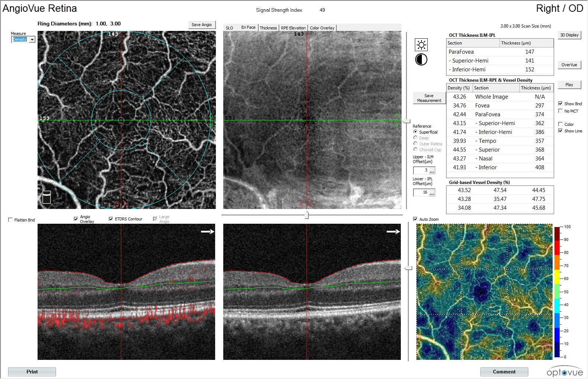Screen dimensions: 588x379
Task: Click the Nasal section row
Action: (500, 159)
